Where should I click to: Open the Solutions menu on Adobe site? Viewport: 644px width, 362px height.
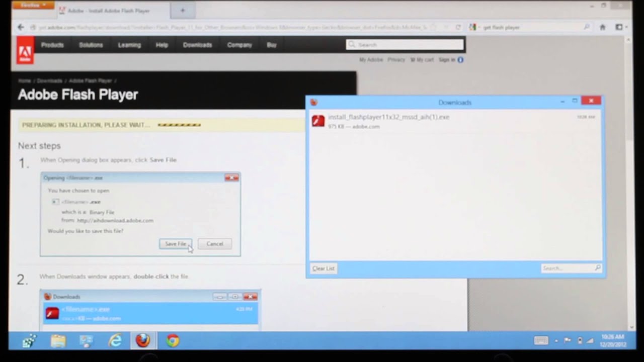click(x=91, y=45)
